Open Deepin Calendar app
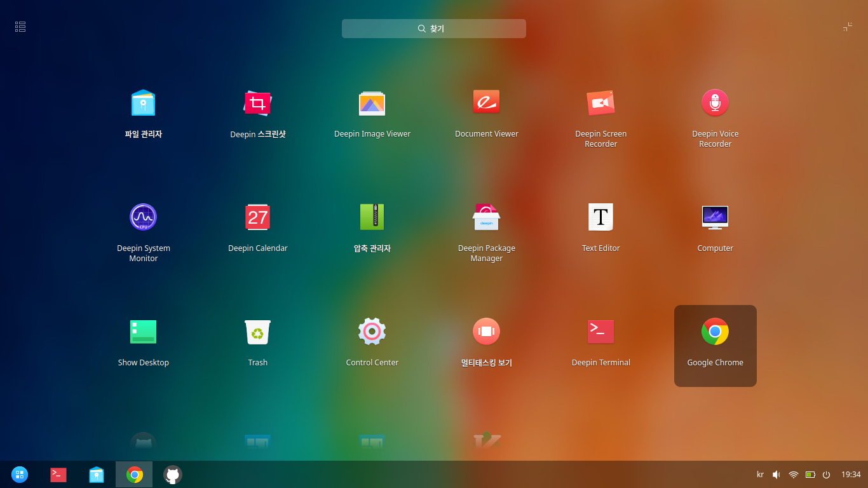 point(257,217)
